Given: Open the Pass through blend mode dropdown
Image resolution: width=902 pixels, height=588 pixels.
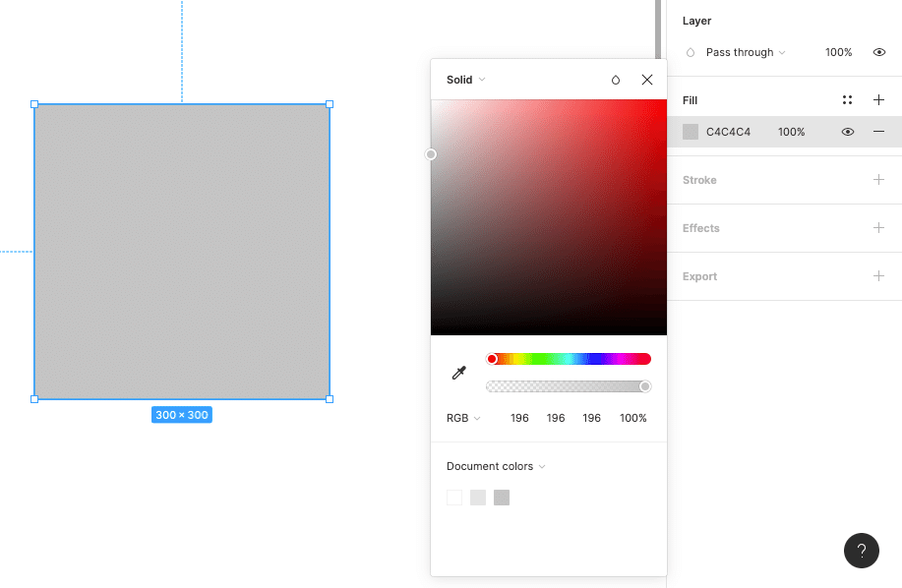Looking at the screenshot, I should pos(746,52).
